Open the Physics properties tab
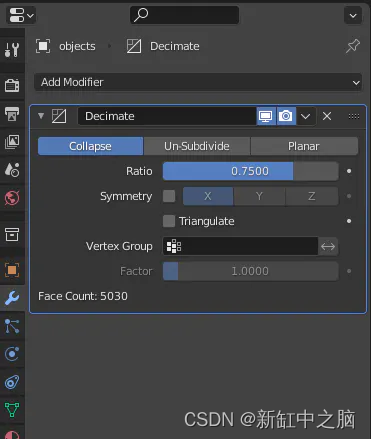The height and width of the screenshot is (439, 371). coord(12,354)
